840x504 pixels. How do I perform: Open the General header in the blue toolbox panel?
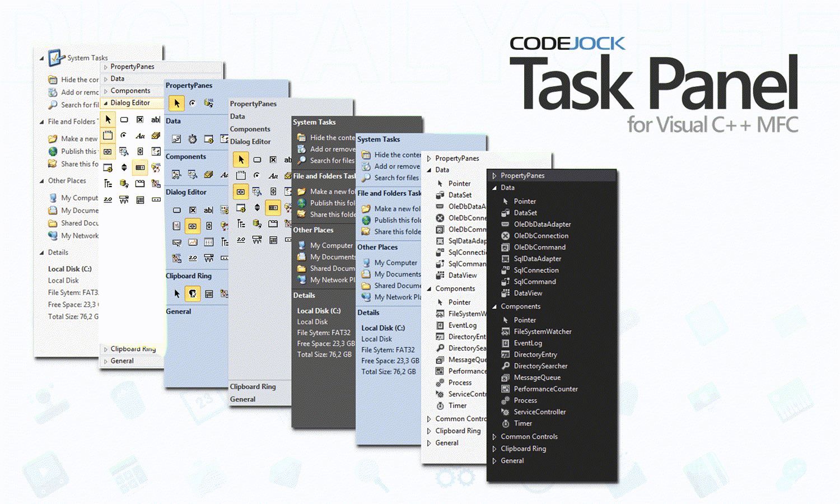coord(178,311)
